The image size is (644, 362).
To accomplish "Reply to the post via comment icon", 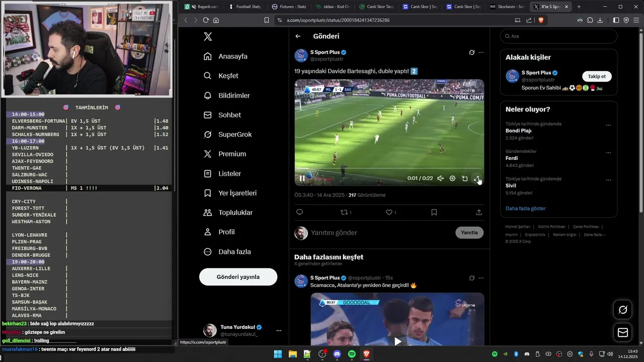I will [299, 212].
